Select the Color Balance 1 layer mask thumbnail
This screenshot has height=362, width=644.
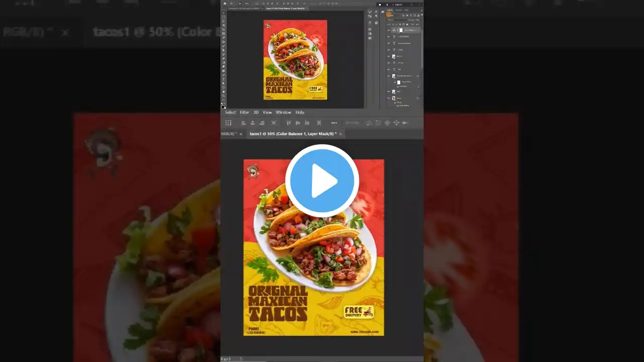coord(401,30)
